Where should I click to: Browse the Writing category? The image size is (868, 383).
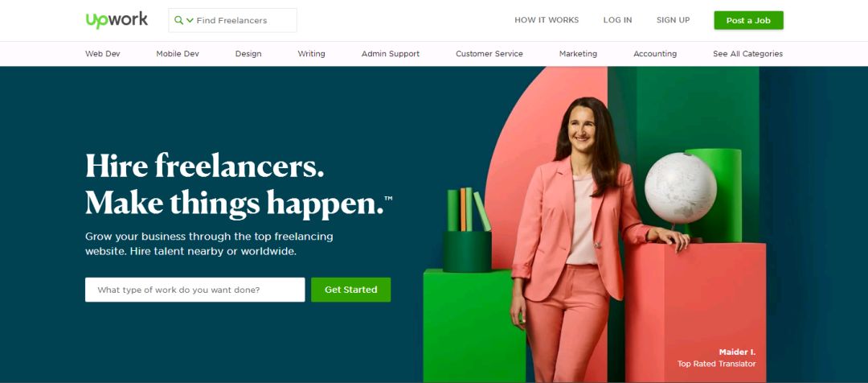311,54
